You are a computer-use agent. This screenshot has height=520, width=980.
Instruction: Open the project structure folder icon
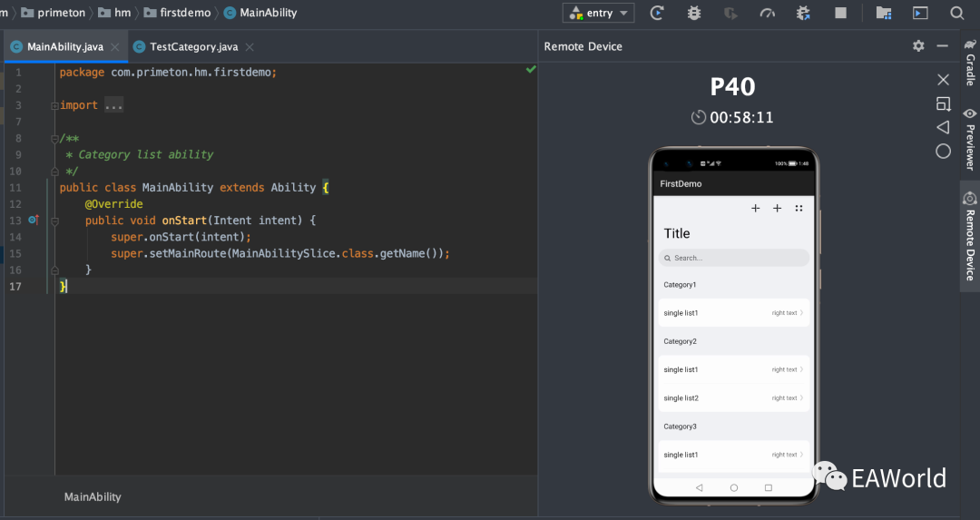tap(884, 13)
